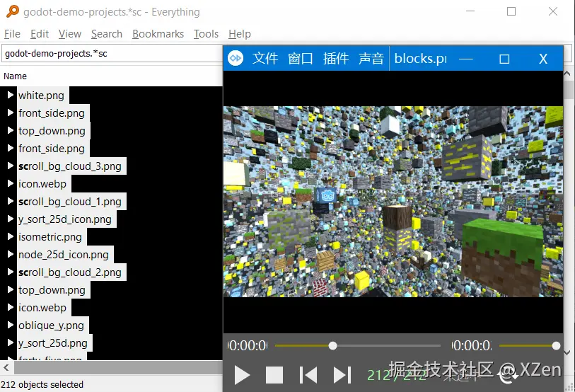
Task: Click the file icon beside oblique_y.png
Action: [x=11, y=325]
